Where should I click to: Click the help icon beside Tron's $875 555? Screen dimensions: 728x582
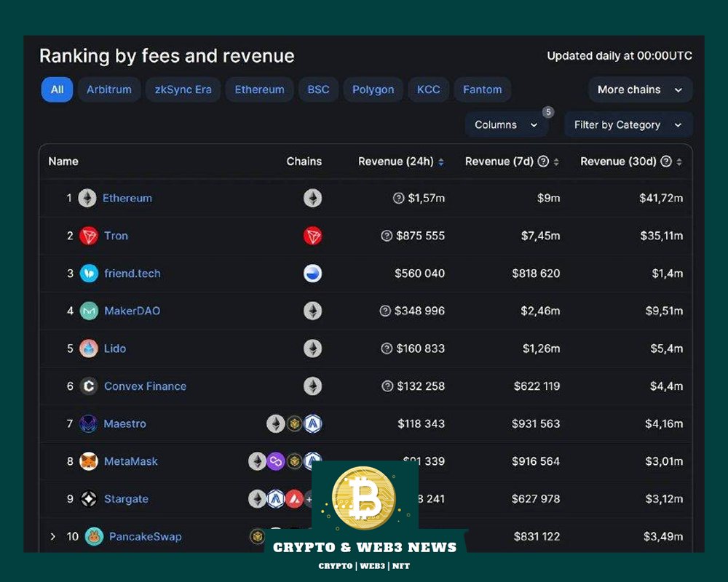[x=387, y=236]
